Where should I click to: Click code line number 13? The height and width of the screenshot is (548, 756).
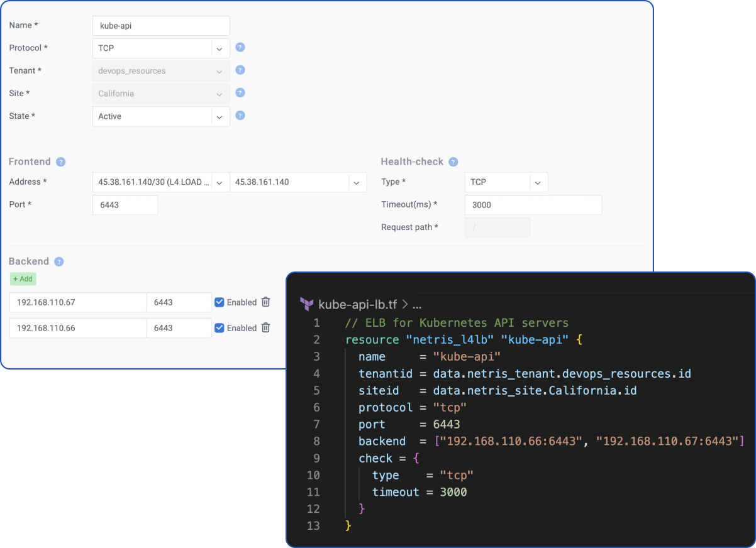pos(313,526)
